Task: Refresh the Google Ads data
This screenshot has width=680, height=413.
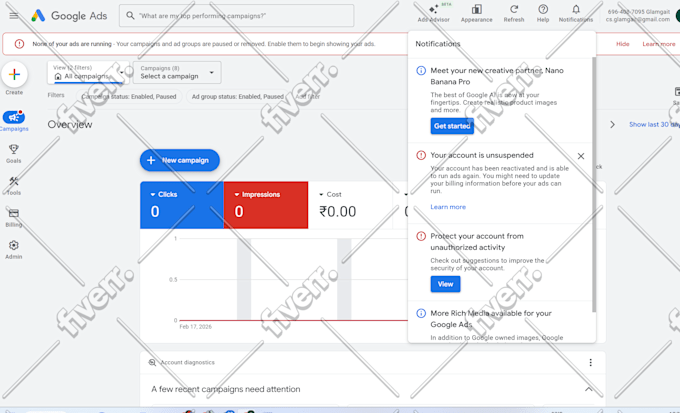Action: [514, 13]
